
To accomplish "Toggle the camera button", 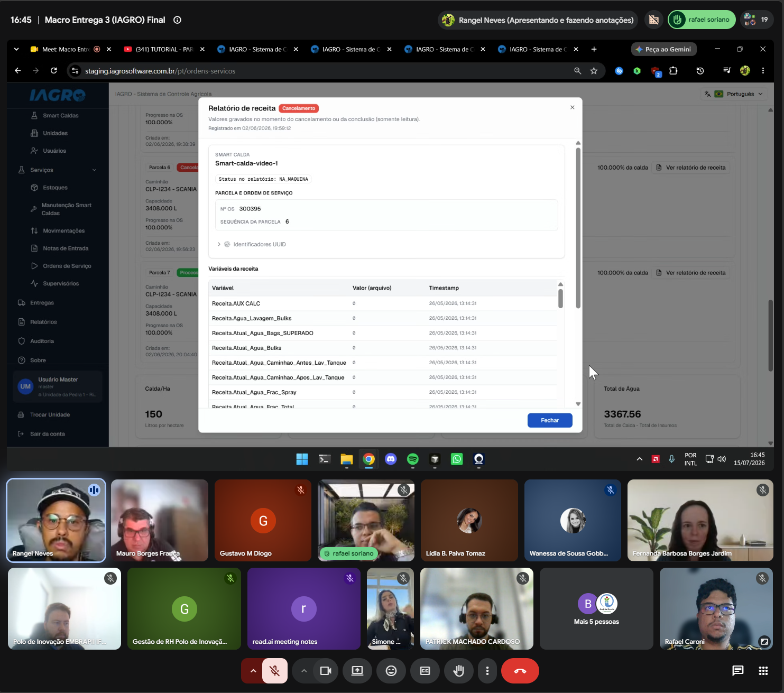I will click(x=326, y=671).
